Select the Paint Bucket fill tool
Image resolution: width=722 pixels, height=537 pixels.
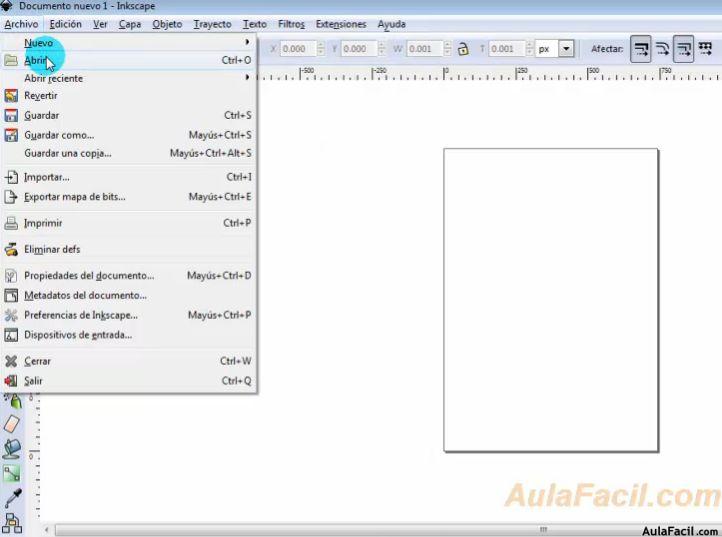[x=12, y=449]
